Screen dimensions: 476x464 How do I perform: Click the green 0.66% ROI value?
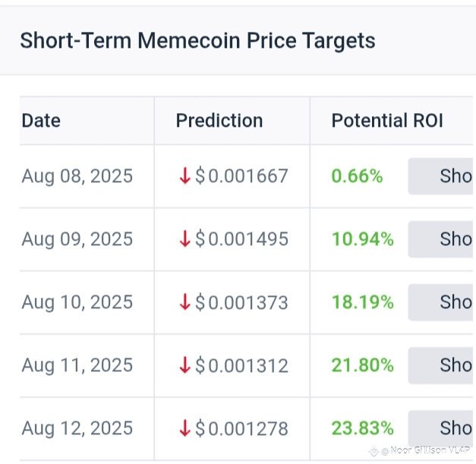[357, 176]
